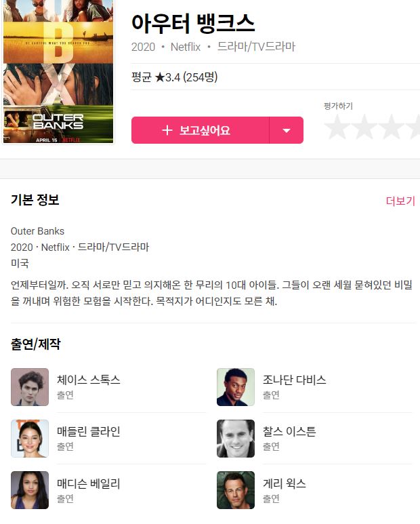Open the Outer Banks poster image
Viewport: 420px width, 524px height.
[x=58, y=71]
